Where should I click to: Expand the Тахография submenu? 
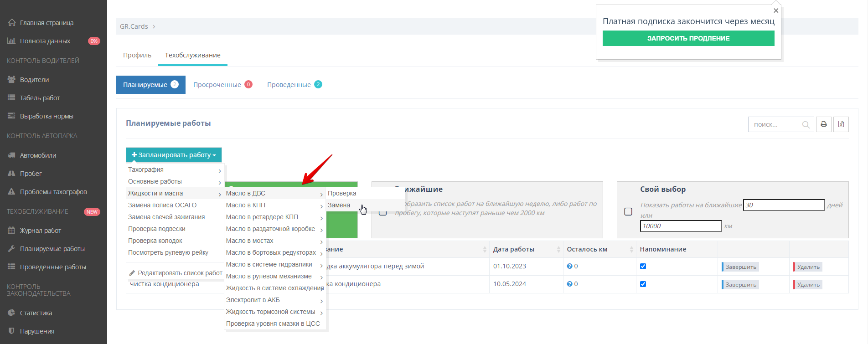coord(175,169)
